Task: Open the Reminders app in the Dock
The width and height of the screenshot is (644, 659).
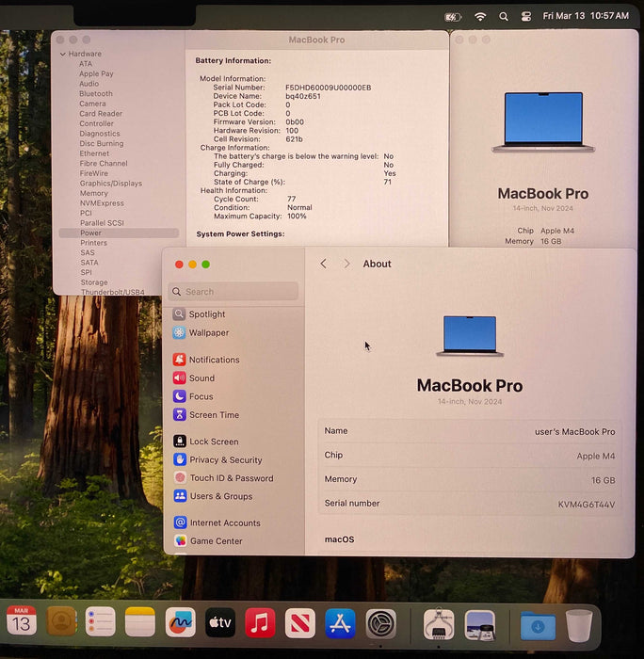Action: point(101,621)
